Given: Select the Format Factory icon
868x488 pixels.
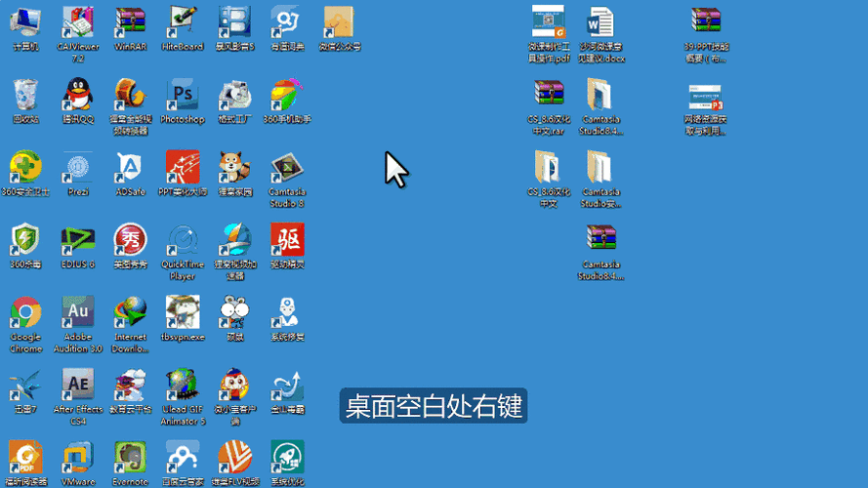Looking at the screenshot, I should coord(234,95).
